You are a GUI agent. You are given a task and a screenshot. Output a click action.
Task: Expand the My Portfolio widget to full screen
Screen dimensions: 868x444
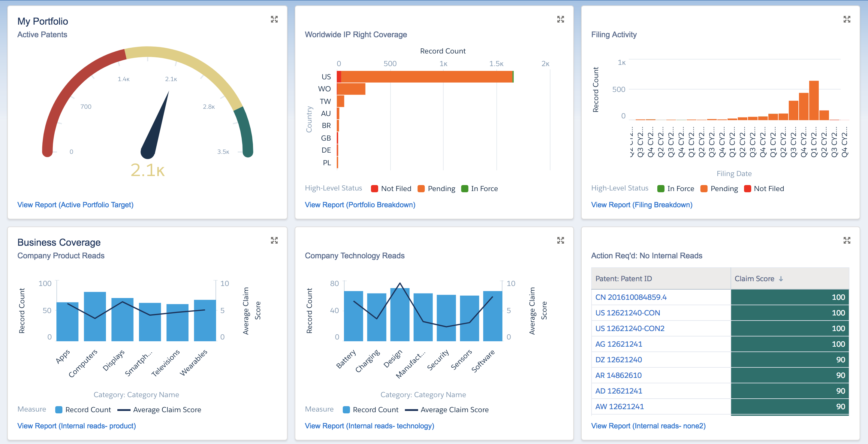coord(274,19)
